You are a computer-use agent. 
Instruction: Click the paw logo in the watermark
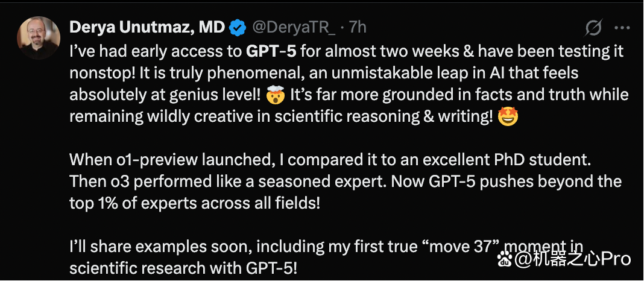click(505, 260)
